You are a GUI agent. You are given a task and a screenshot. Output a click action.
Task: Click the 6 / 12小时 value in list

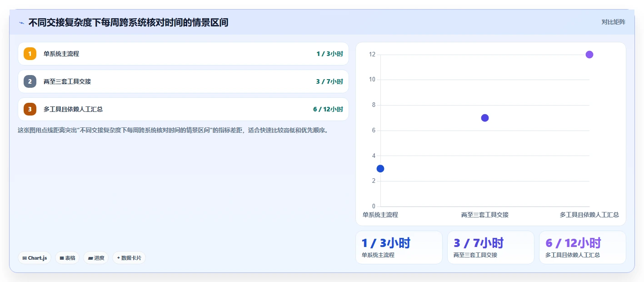click(328, 109)
